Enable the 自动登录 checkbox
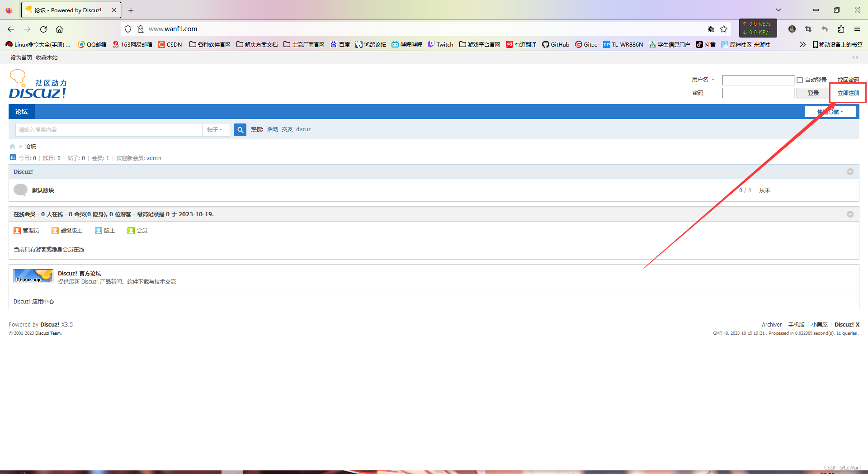 (x=800, y=80)
